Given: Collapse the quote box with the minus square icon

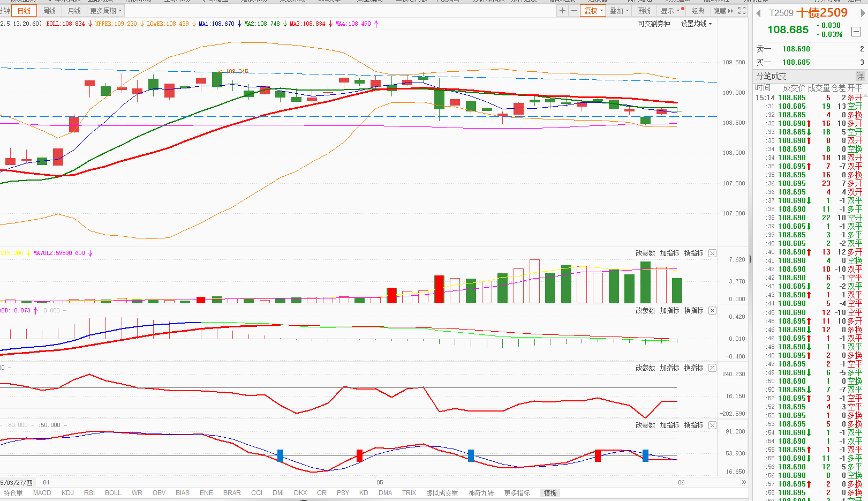Looking at the screenshot, I should pos(856,32).
